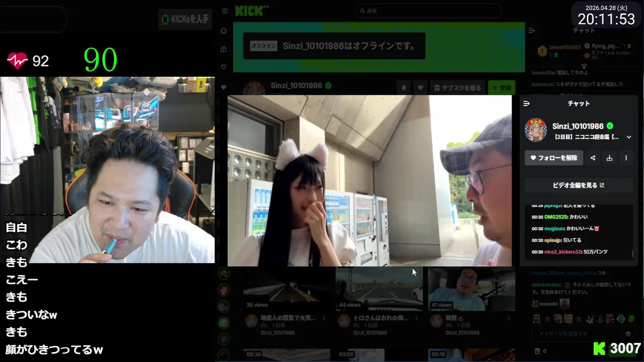Screen dimensions: 644x362
Task: Click chat user kubodust
Action: coord(543,84)
